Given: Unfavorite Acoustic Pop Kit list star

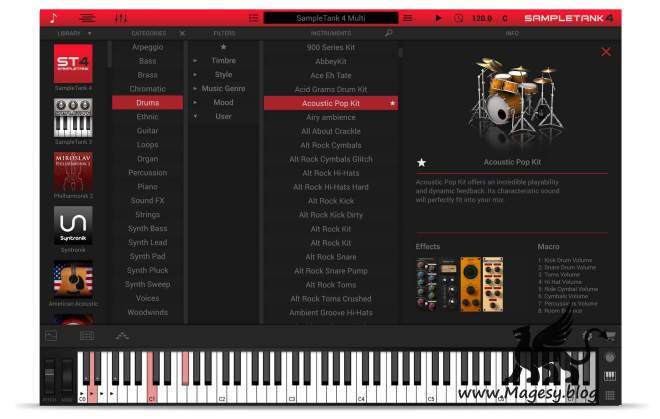Looking at the screenshot, I should pos(392,103).
